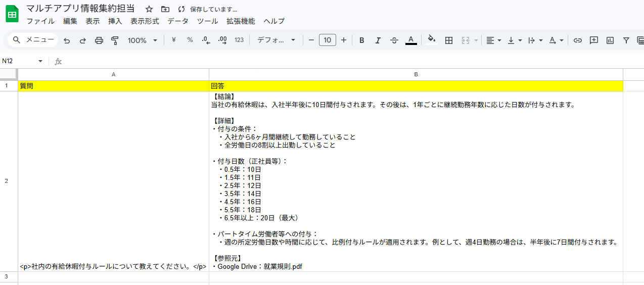Viewport: 644px width, 285px height.
Task: Click the Google Drive:就業規則.pdf line
Action: coord(256,266)
